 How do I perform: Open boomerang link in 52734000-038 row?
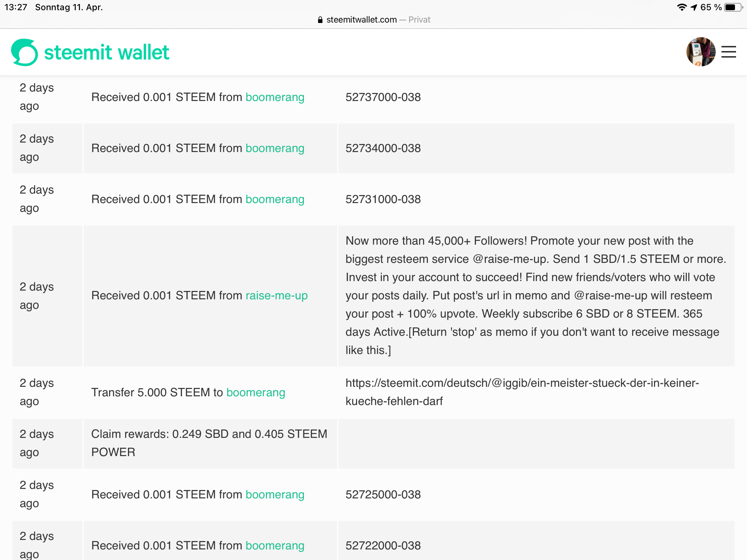pyautogui.click(x=275, y=148)
